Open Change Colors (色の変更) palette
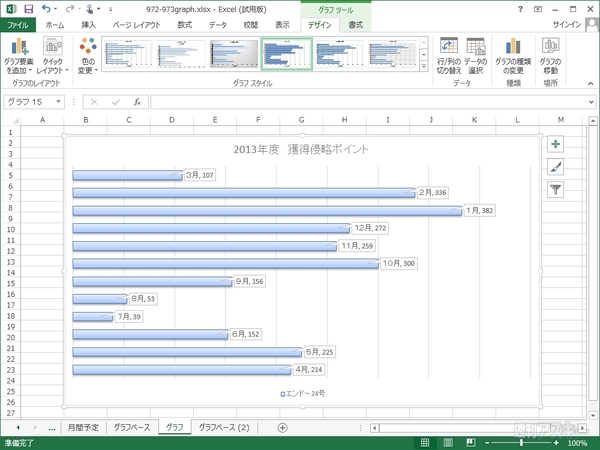600x450 pixels. (88, 56)
